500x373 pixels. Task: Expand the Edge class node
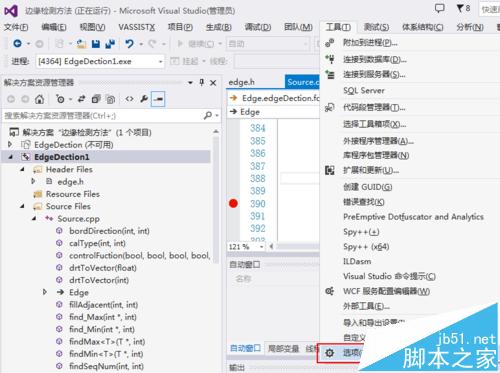pyautogui.click(x=45, y=292)
